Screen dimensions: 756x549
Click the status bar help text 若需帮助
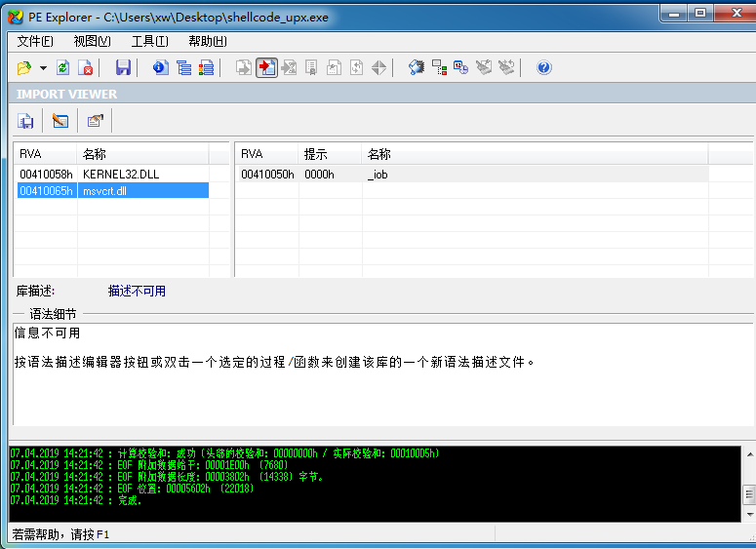coord(60,534)
